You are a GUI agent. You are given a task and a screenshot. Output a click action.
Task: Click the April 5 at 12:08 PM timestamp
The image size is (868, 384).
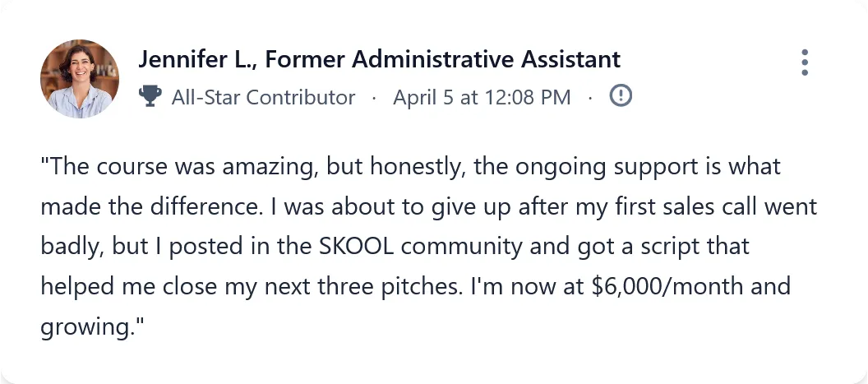click(x=482, y=97)
